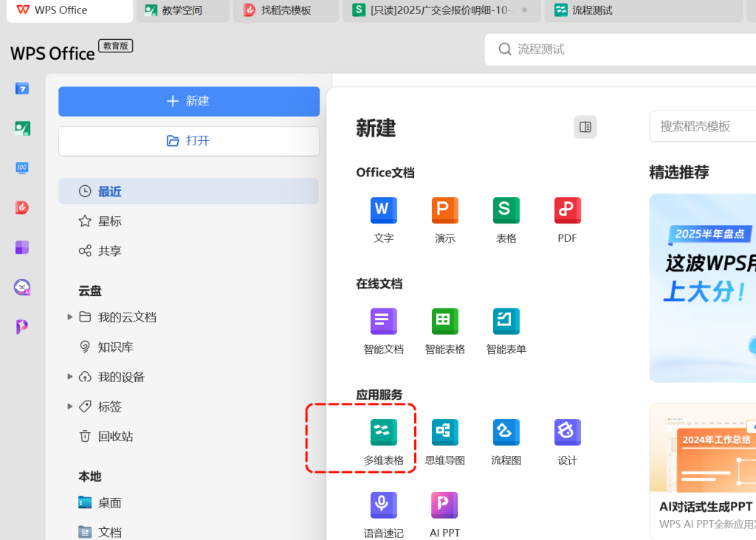This screenshot has width=756, height=540.
Task: Open the AI assistant avatar sidebar icon
Action: 21,287
